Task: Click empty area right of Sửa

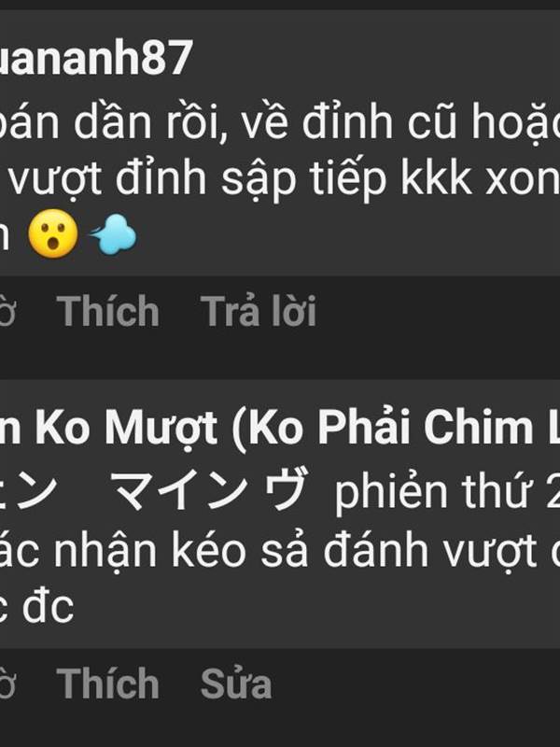Action: (x=414, y=684)
